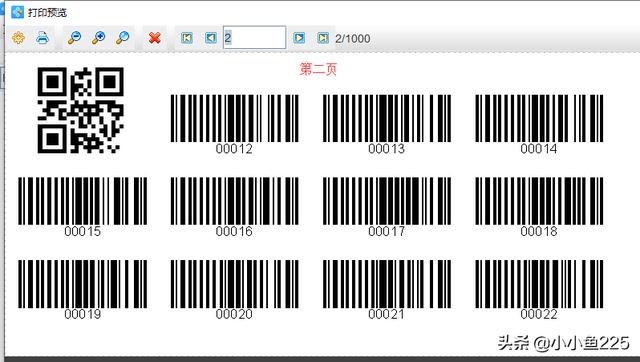Reset zoom with plain magnifier icon
Viewport: 640px width, 362px height.
click(x=122, y=38)
